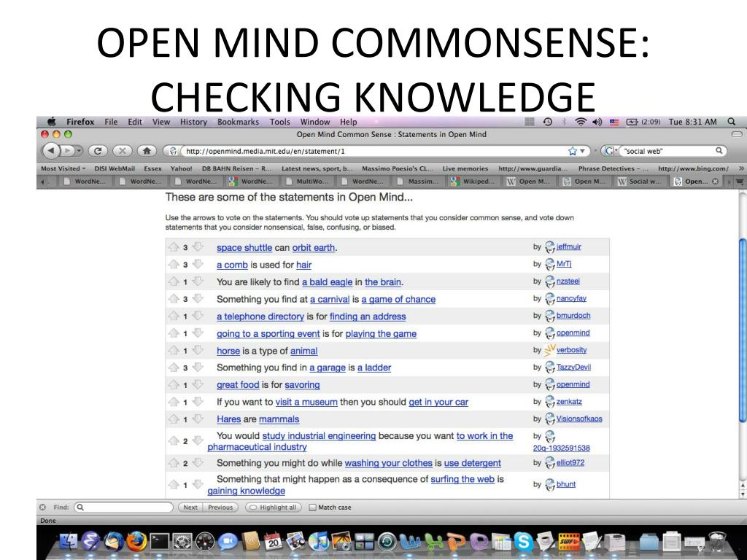Image resolution: width=747 pixels, height=560 pixels.
Task: Open Skype from the Dock
Action: pos(523,542)
